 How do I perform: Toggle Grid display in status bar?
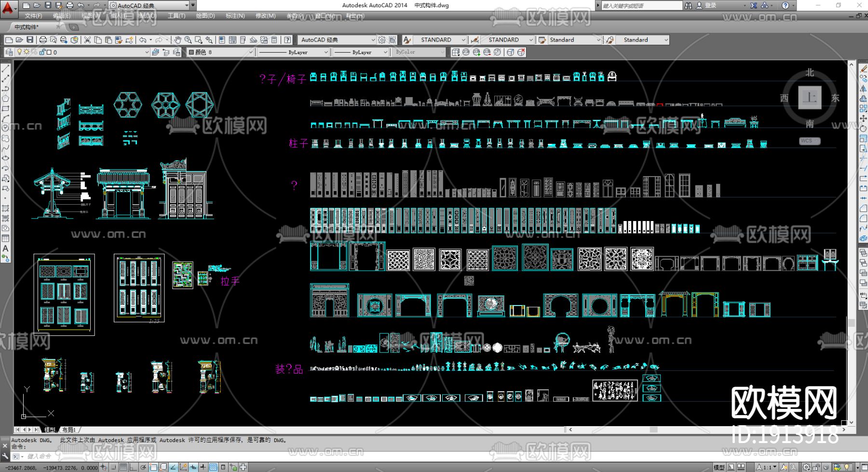tap(123, 467)
